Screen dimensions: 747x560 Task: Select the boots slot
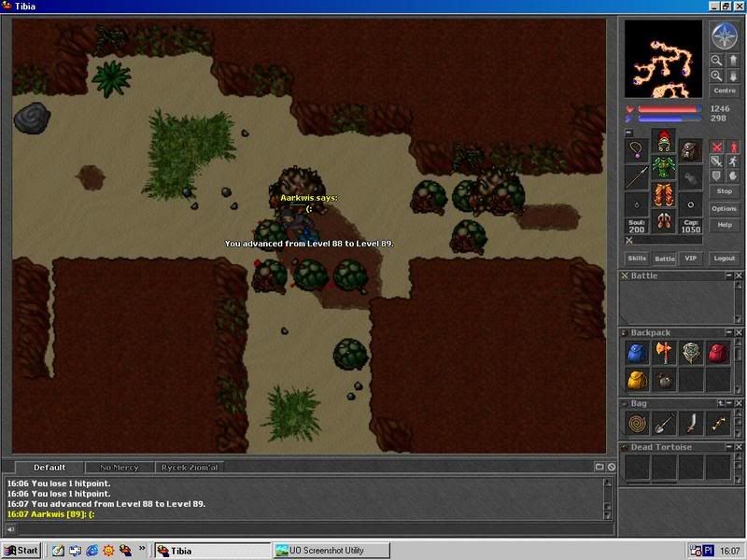click(664, 222)
